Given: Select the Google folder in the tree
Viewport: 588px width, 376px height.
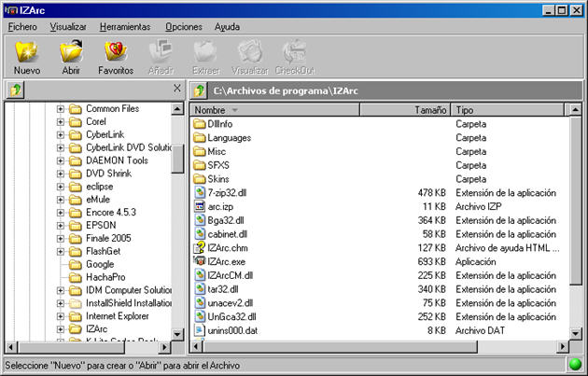Looking at the screenshot, I should point(100,264).
